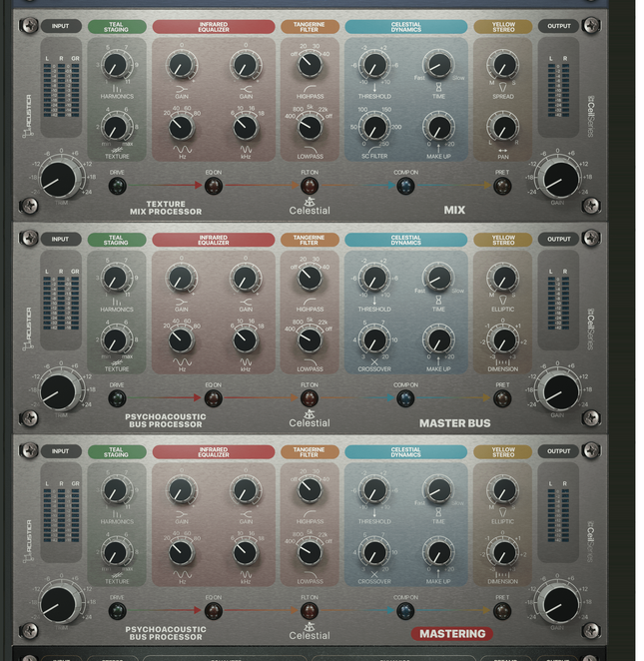The height and width of the screenshot is (661, 644).
Task: Click INFRARED EQUALIZER label on MIX unit
Action: pos(214,27)
